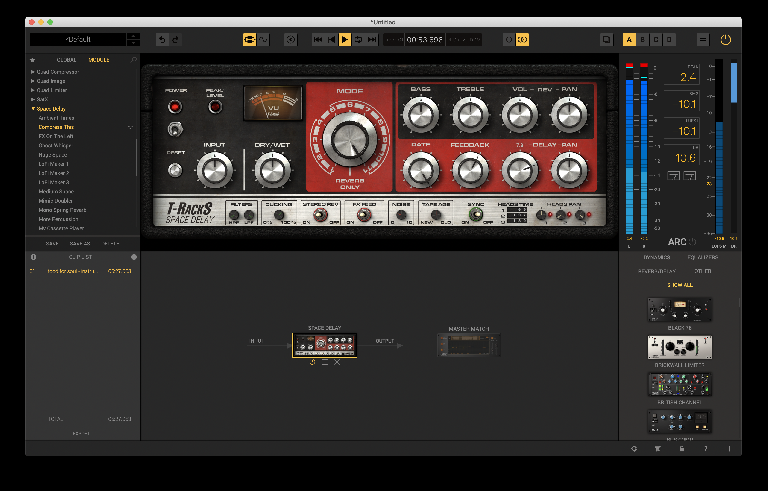The image size is (768, 491).
Task: Click the Ducking knob
Action: click(x=279, y=215)
